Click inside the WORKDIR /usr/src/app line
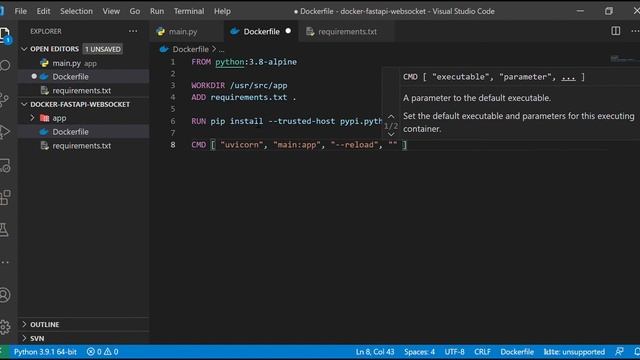The width and height of the screenshot is (640, 360). click(x=239, y=86)
